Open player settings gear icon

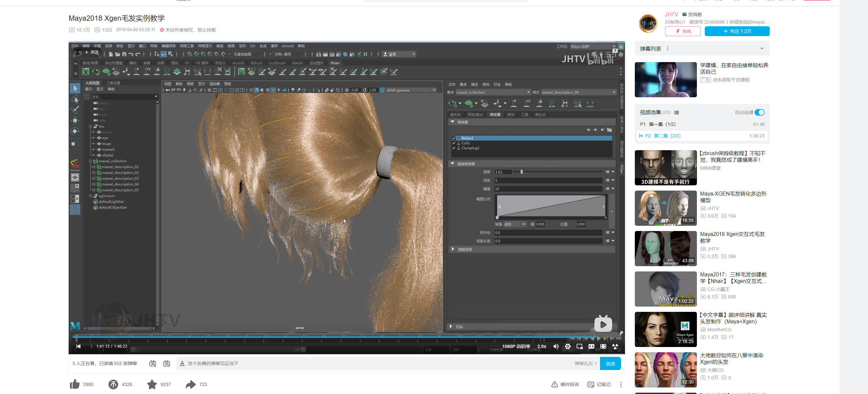coord(568,346)
